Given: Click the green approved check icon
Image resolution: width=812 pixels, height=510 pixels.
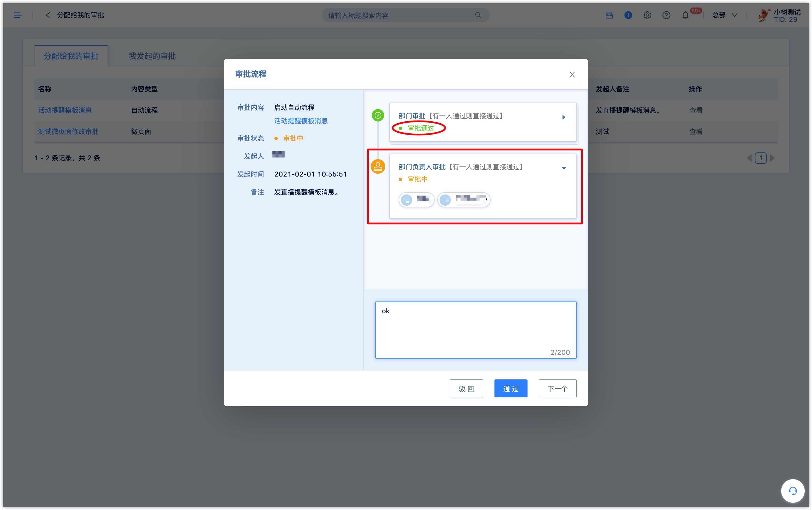Looking at the screenshot, I should coord(378,115).
